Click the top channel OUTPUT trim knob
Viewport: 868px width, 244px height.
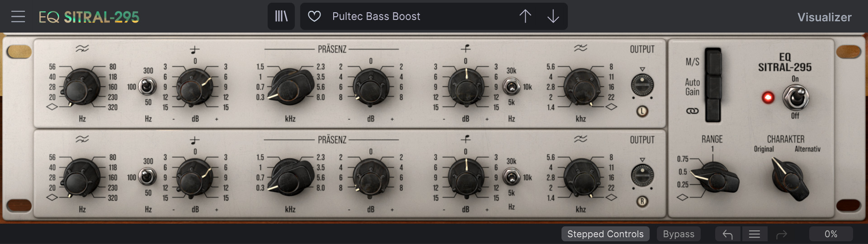pyautogui.click(x=642, y=85)
